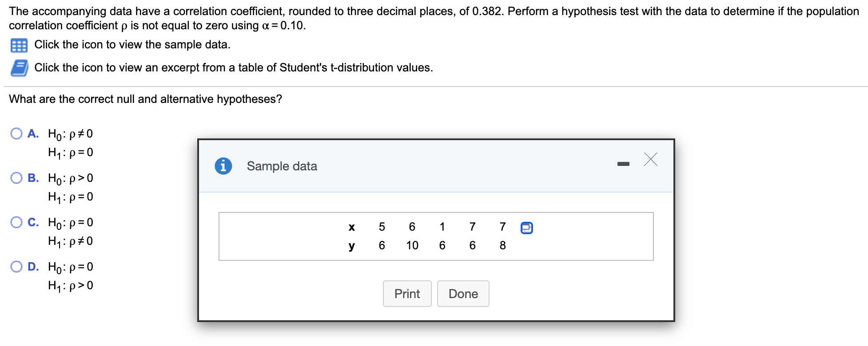Viewport: 868px width, 346px height.
Task: Select radio button for answer choice D
Action: (x=16, y=266)
